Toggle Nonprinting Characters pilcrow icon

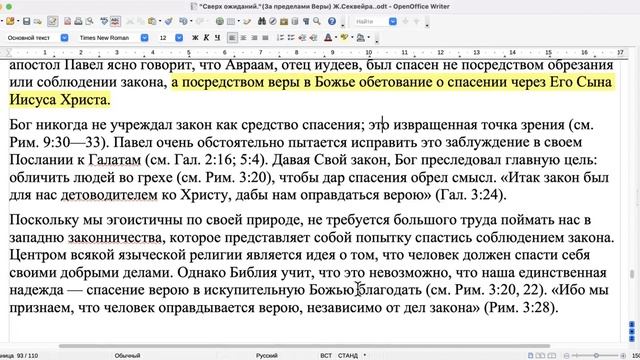[306, 21]
